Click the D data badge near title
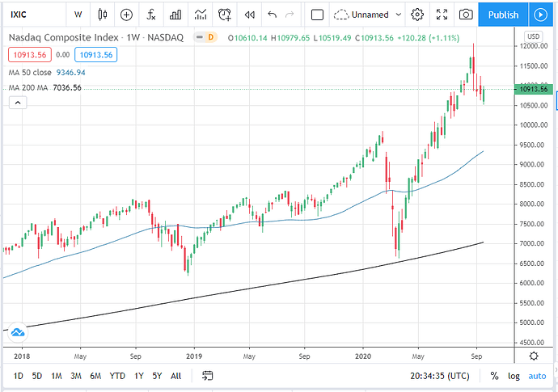558x392 pixels. pyautogui.click(x=211, y=37)
